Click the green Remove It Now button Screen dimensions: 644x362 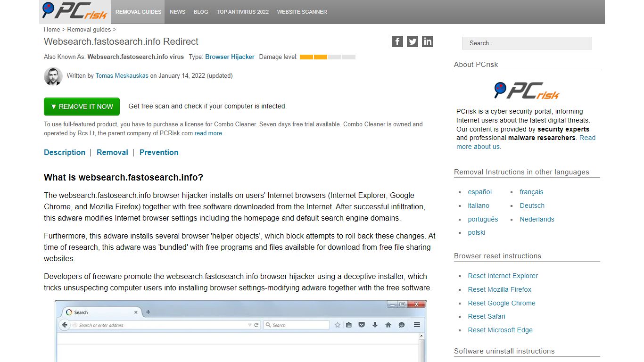pos(82,107)
